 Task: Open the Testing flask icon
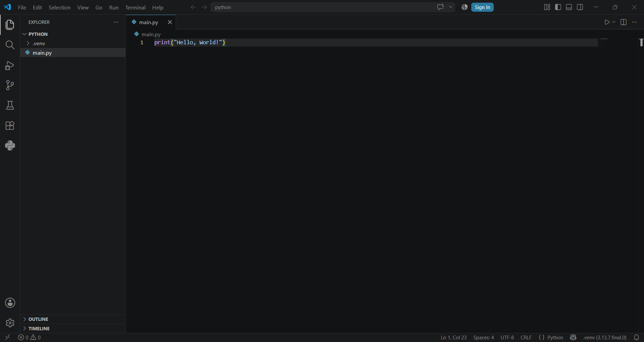[x=10, y=105]
